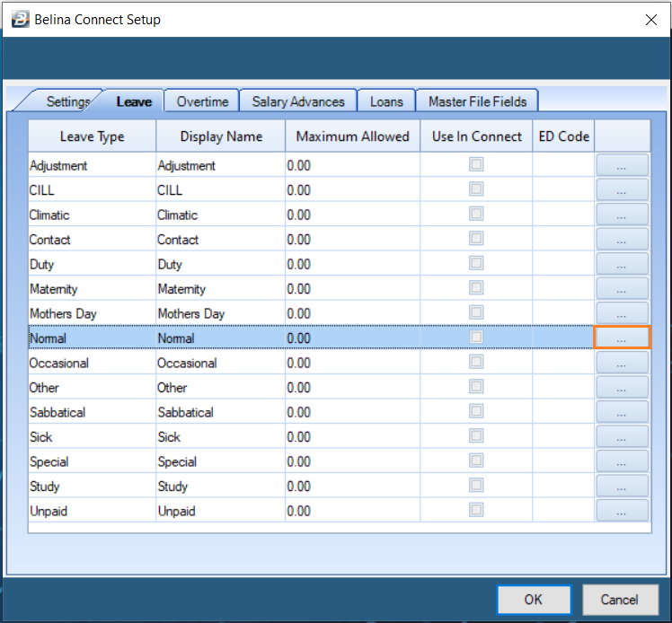
Task: Switch to Master File Fields tab
Action: tap(477, 101)
